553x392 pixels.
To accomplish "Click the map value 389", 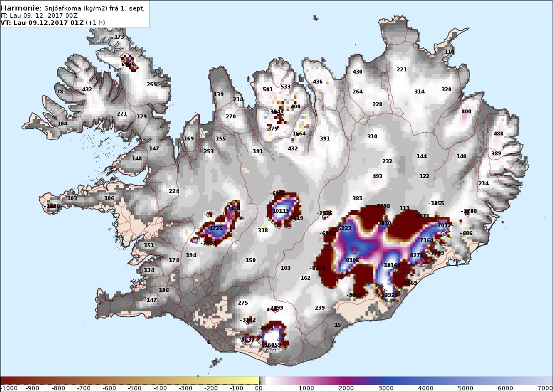I will pos(496,153).
